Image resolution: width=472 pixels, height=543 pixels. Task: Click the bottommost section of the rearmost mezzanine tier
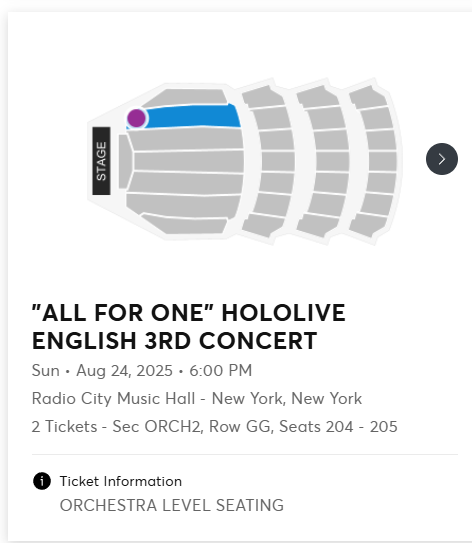[368, 225]
